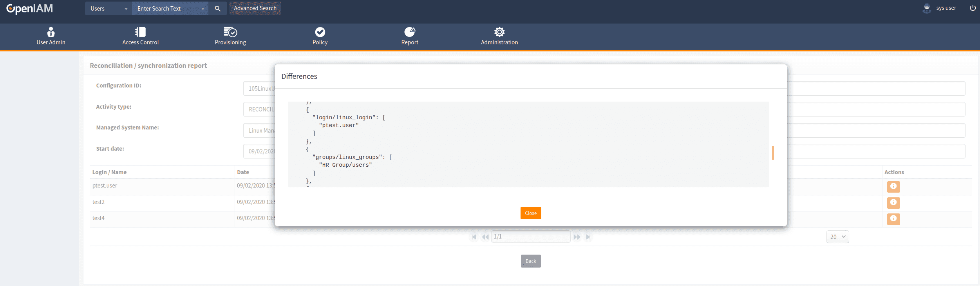Click the search magnifier icon
This screenshot has height=286, width=980.
[218, 9]
